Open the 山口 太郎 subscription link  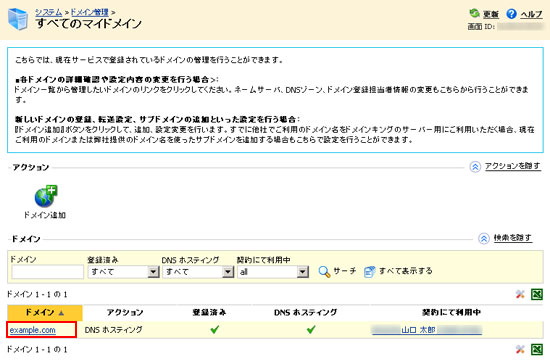[x=427, y=330]
